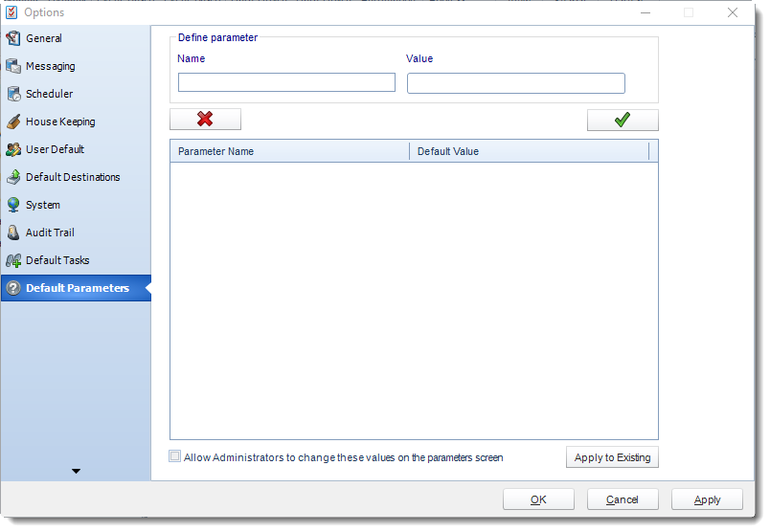This screenshot has height=532, width=770.
Task: Click the Apply to Existing button
Action: coord(612,457)
